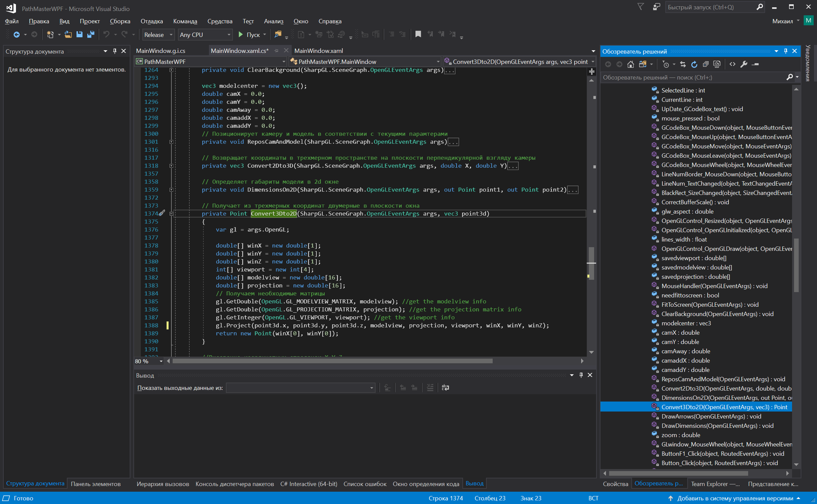
Task: Click the Save All toolbar icon
Action: tap(91, 35)
